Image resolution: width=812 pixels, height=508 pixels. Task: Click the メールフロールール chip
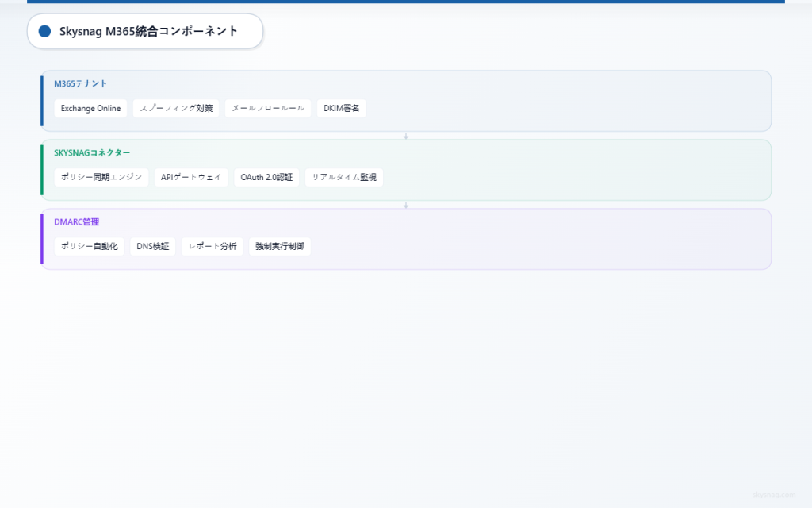tap(268, 108)
